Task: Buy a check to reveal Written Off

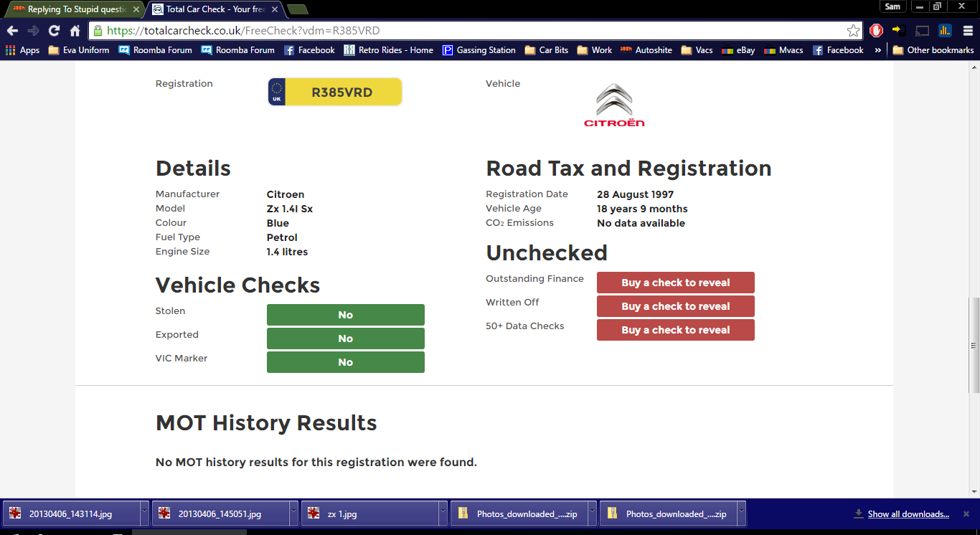Action: point(675,306)
